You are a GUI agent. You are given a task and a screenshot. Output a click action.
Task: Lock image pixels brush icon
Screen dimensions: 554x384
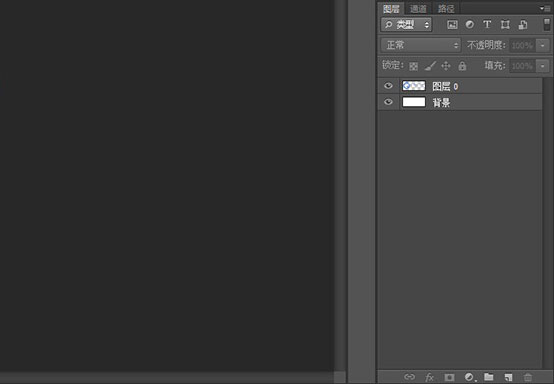pyautogui.click(x=430, y=66)
